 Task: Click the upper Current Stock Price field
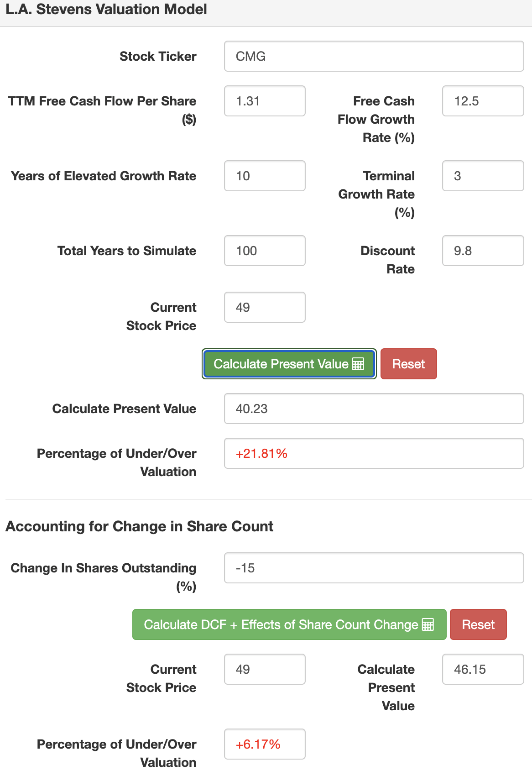(265, 307)
